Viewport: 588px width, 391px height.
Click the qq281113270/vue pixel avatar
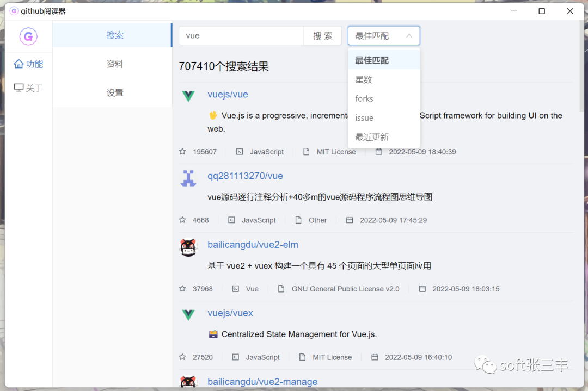tap(188, 178)
